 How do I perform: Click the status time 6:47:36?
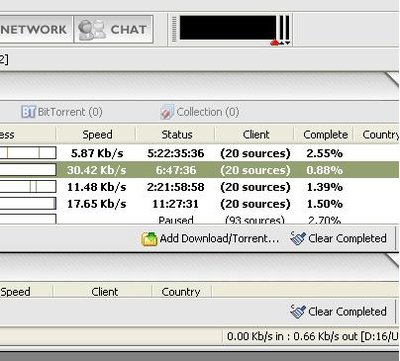(176, 170)
